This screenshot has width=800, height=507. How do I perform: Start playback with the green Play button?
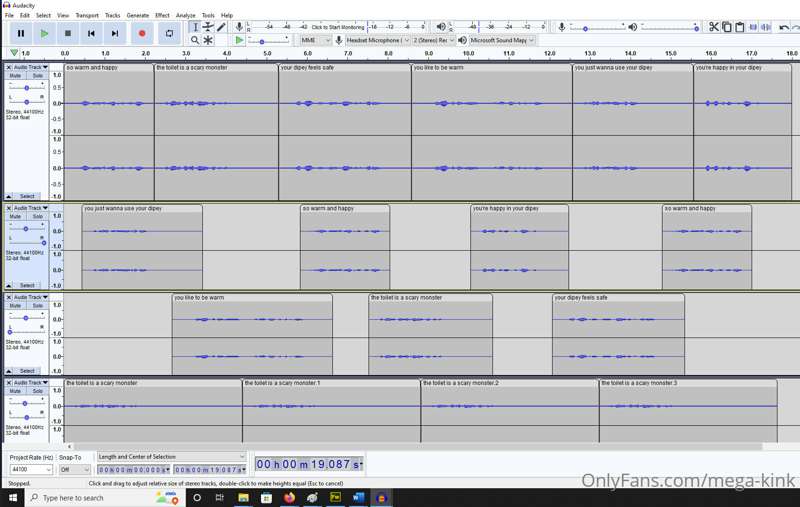tap(44, 34)
